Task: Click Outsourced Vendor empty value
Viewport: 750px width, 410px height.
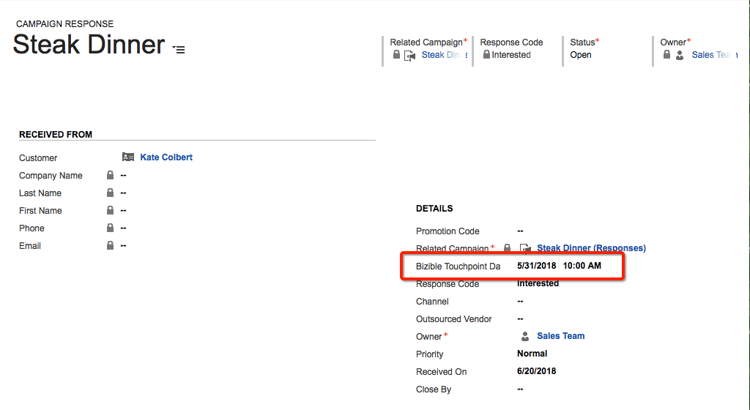Action: point(520,319)
